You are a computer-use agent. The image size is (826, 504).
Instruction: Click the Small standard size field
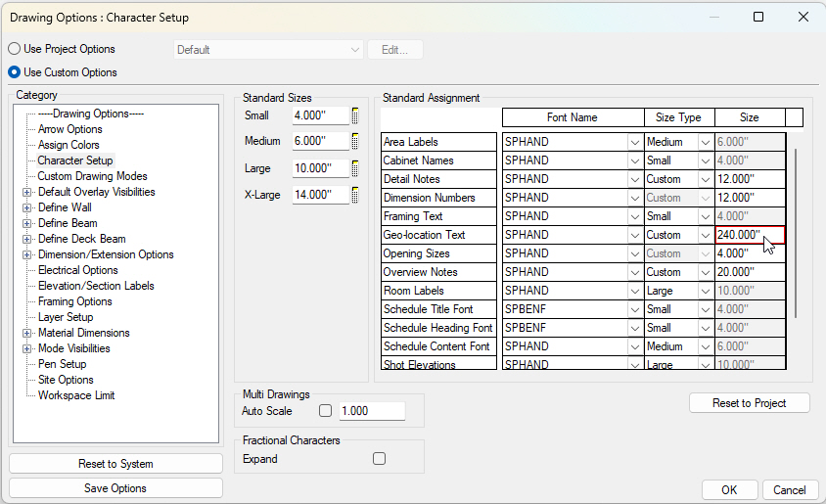tap(320, 115)
